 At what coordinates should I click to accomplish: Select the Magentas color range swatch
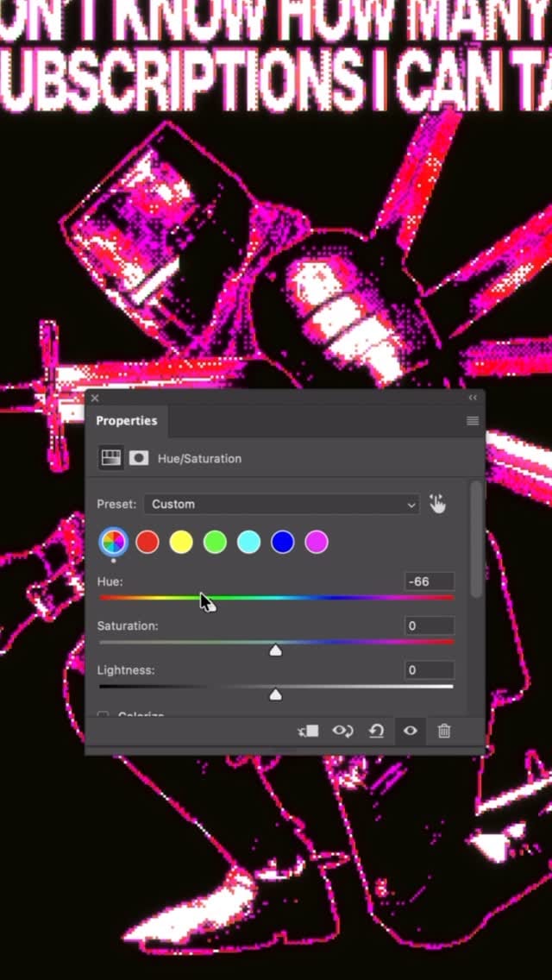317,542
